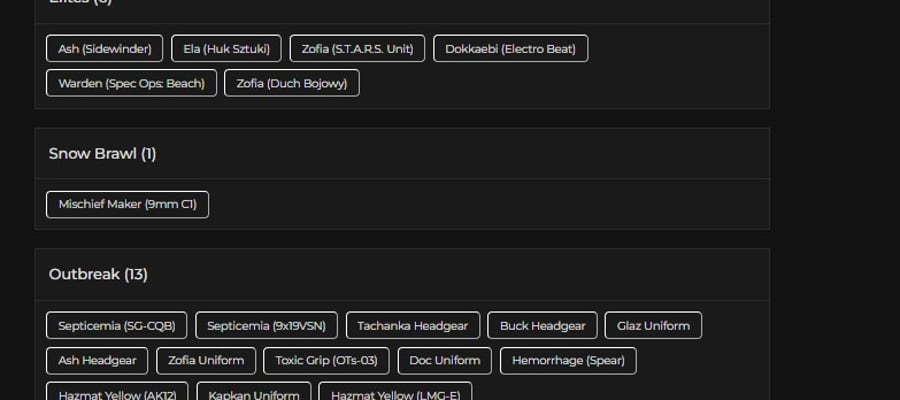Select the Hemorrhage (Spear) tag
900x400 pixels.
568,361
